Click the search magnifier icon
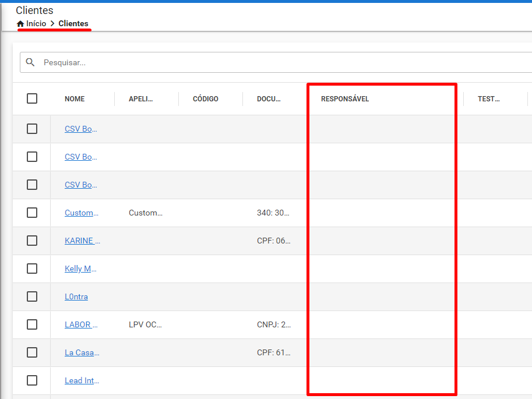The height and width of the screenshot is (399, 532). click(30, 62)
